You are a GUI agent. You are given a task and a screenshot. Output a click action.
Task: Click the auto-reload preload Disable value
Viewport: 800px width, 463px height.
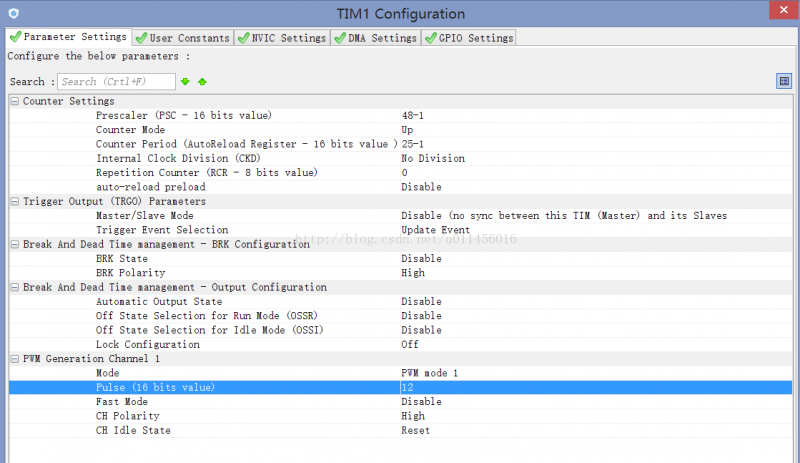[421, 187]
